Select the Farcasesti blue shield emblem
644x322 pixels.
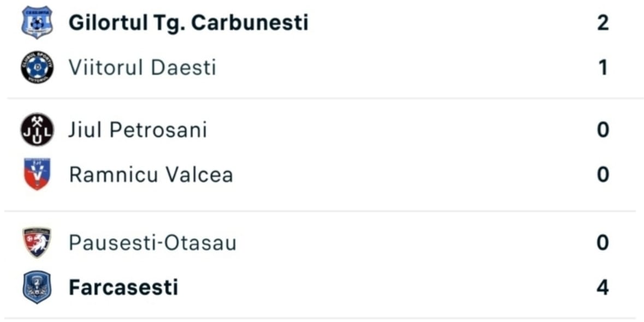coord(37,287)
